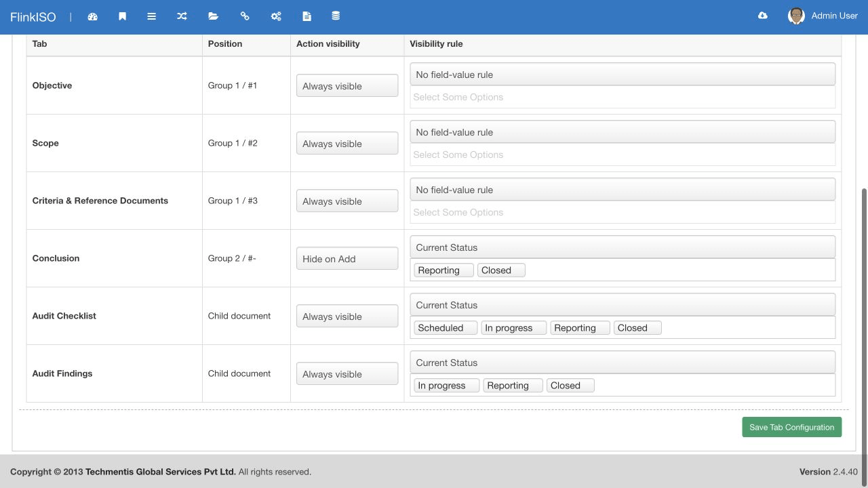Click the Admin User name link
The width and height of the screenshot is (868, 488).
834,16
